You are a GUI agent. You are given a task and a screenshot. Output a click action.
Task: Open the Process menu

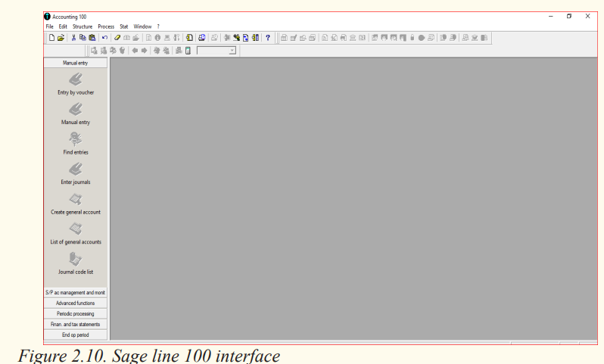pos(106,26)
